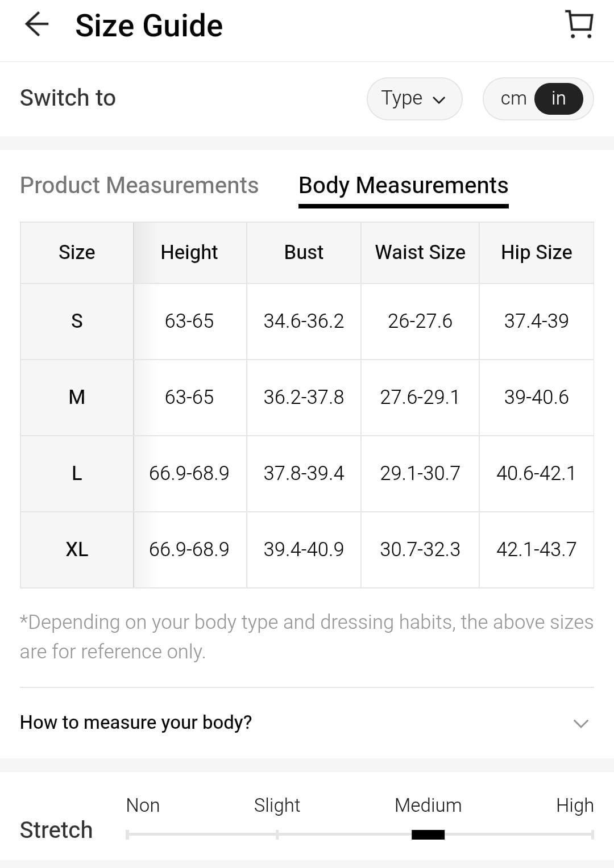Select the S size row label

[77, 321]
